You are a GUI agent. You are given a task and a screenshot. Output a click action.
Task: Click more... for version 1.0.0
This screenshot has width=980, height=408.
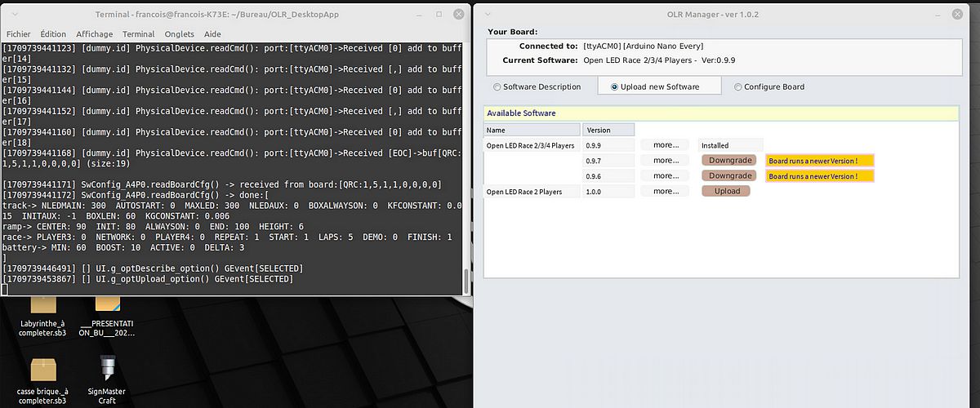pos(666,192)
